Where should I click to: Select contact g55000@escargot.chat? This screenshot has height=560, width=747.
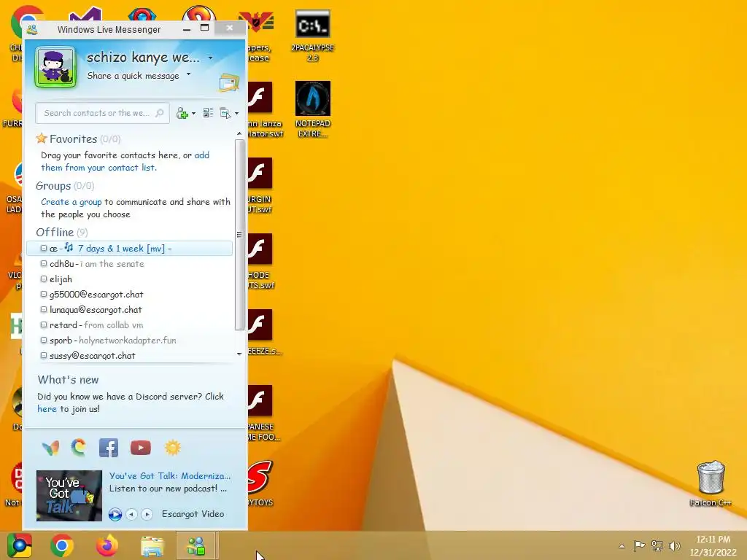pos(130,295)
